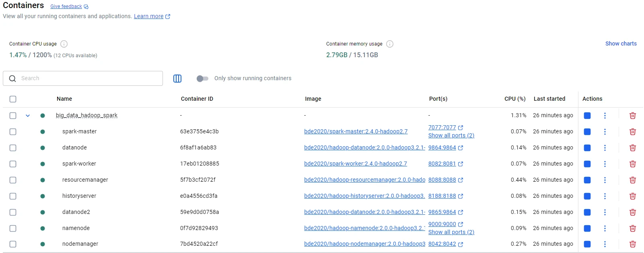This screenshot has height=253, width=644.
Task: Sort table by CPU (%) column
Action: coord(515,99)
